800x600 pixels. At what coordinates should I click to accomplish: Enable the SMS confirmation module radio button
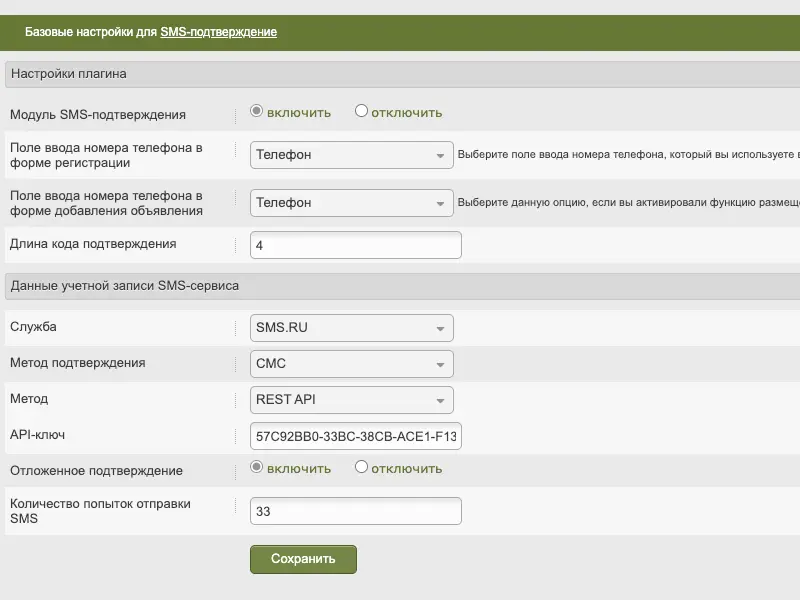pyautogui.click(x=257, y=112)
